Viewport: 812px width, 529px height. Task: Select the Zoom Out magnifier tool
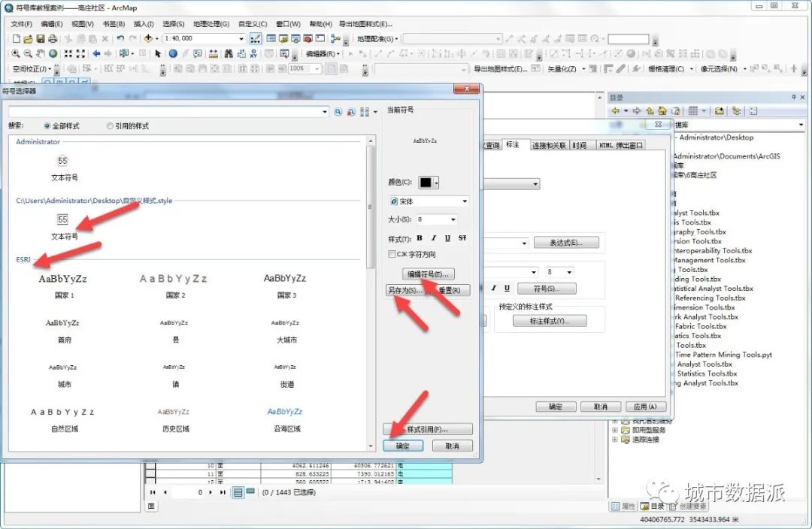click(28, 53)
